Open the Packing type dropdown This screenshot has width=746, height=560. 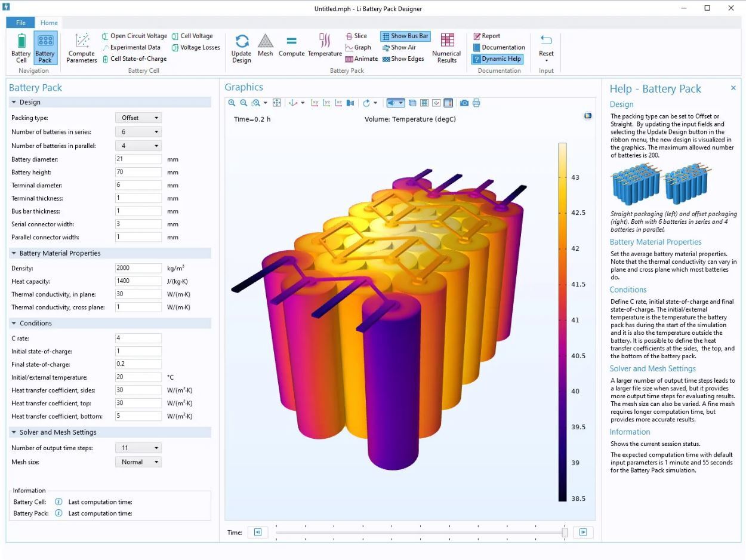coord(138,118)
